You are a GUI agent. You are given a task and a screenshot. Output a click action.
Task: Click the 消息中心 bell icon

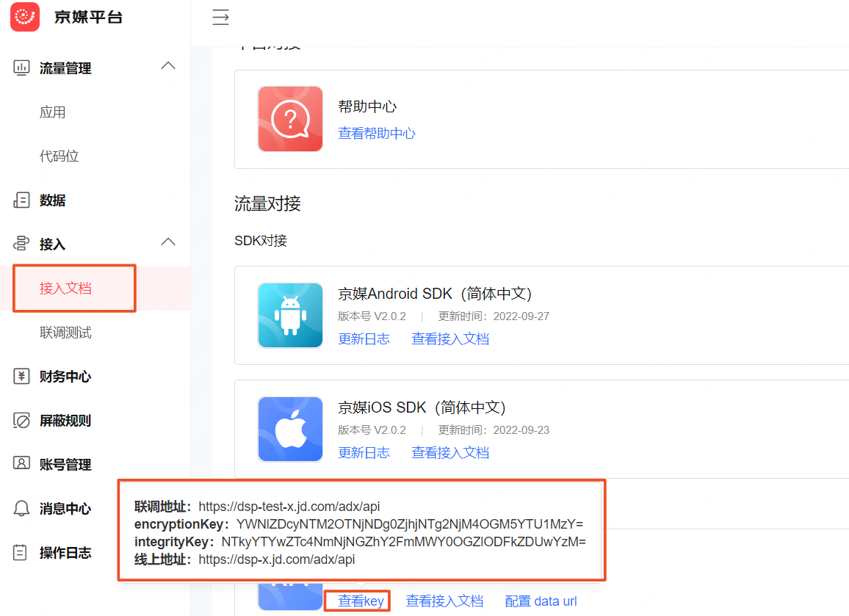click(x=21, y=508)
